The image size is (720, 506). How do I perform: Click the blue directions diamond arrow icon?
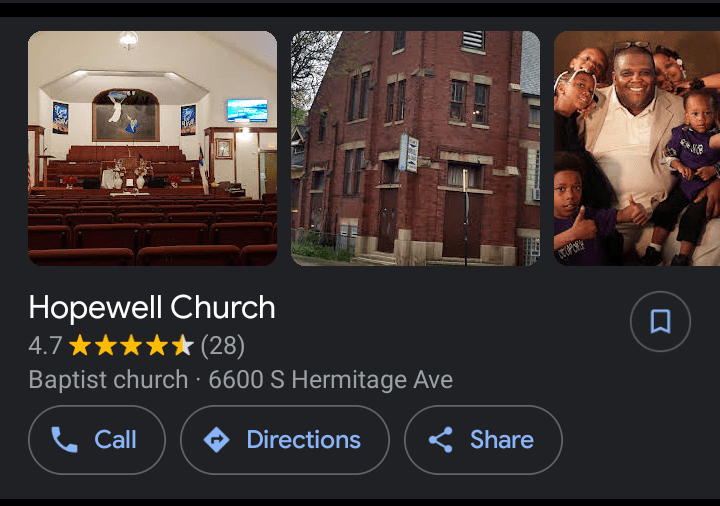tap(216, 440)
